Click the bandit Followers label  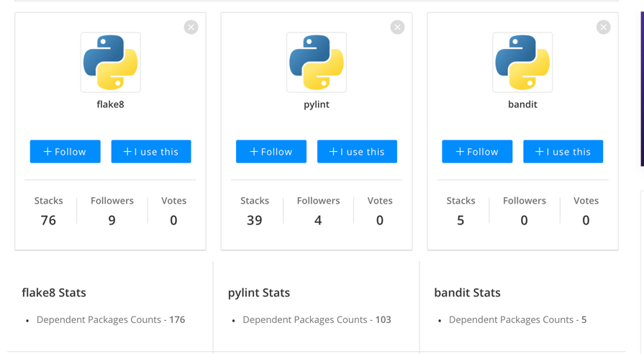[525, 201]
